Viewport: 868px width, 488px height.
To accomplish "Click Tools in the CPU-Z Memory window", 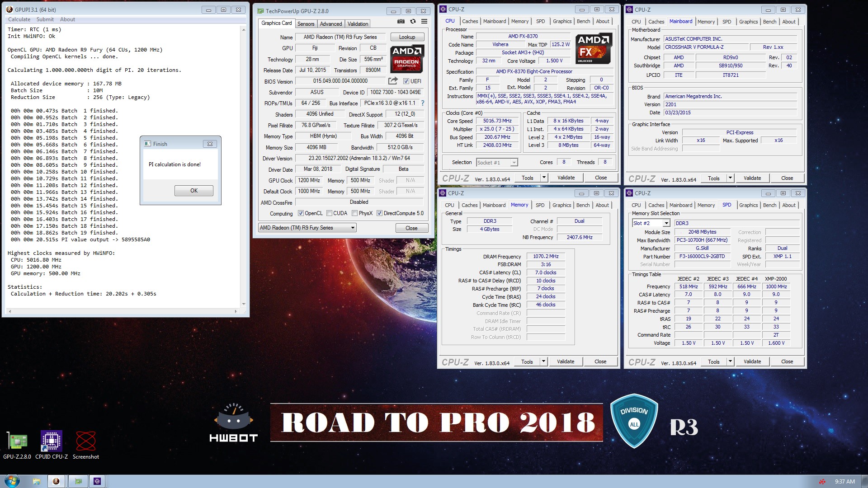I will coord(527,361).
